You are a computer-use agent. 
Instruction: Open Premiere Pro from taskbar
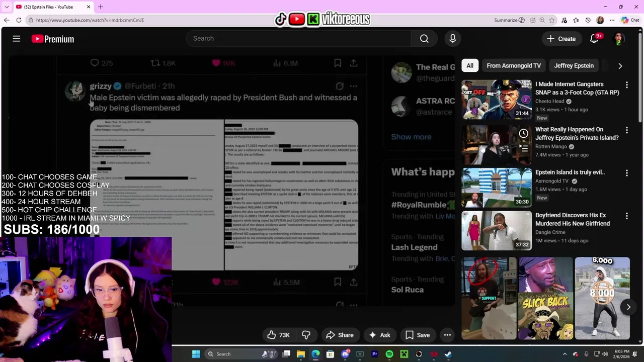pos(374,354)
